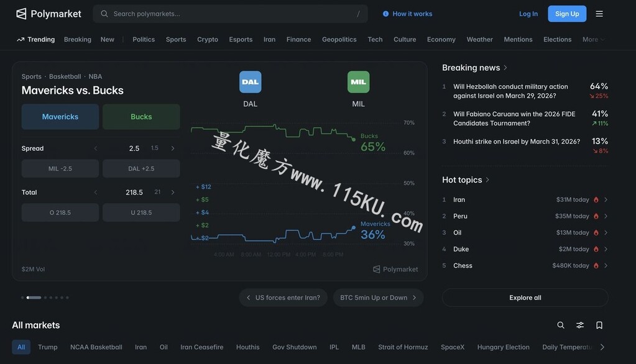Viewport: 636px width, 364px height.
Task: Click the flame icon on Oil topic
Action: [x=596, y=233]
